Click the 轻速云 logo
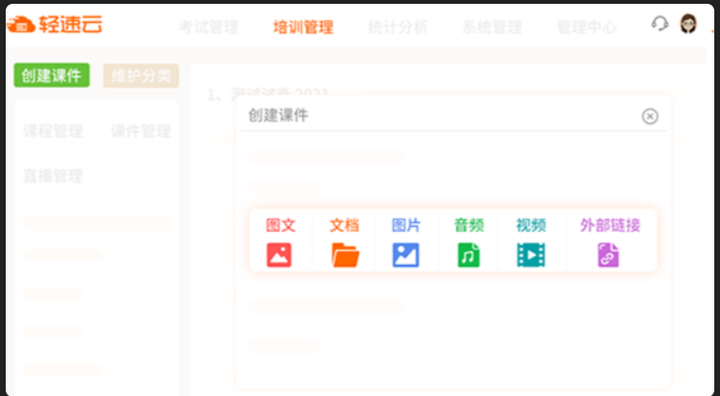The image size is (720, 396). (55, 24)
